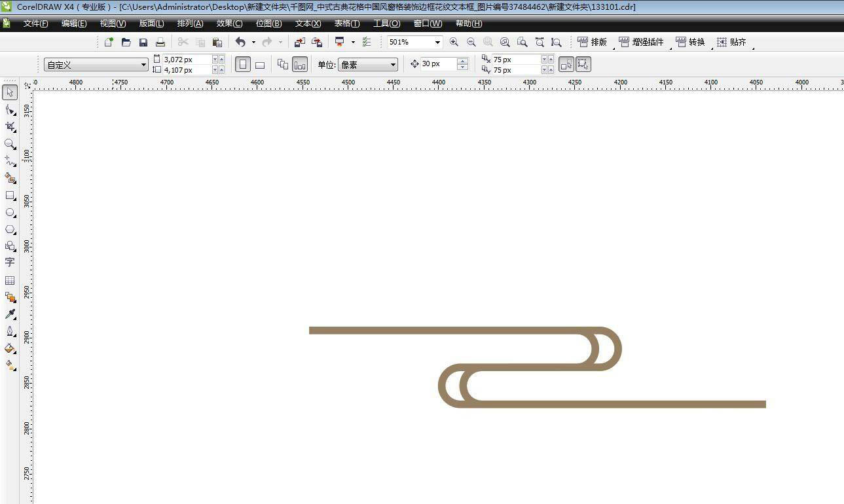Screen dimensions: 844x504
Task: Open the zoom level 501% dropdown
Action: coord(437,42)
